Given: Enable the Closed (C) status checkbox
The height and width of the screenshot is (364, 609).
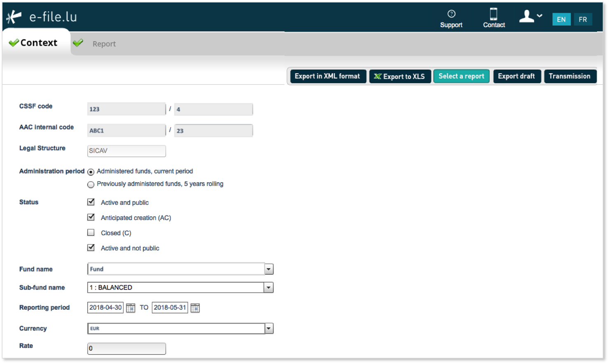Looking at the screenshot, I should tap(91, 232).
